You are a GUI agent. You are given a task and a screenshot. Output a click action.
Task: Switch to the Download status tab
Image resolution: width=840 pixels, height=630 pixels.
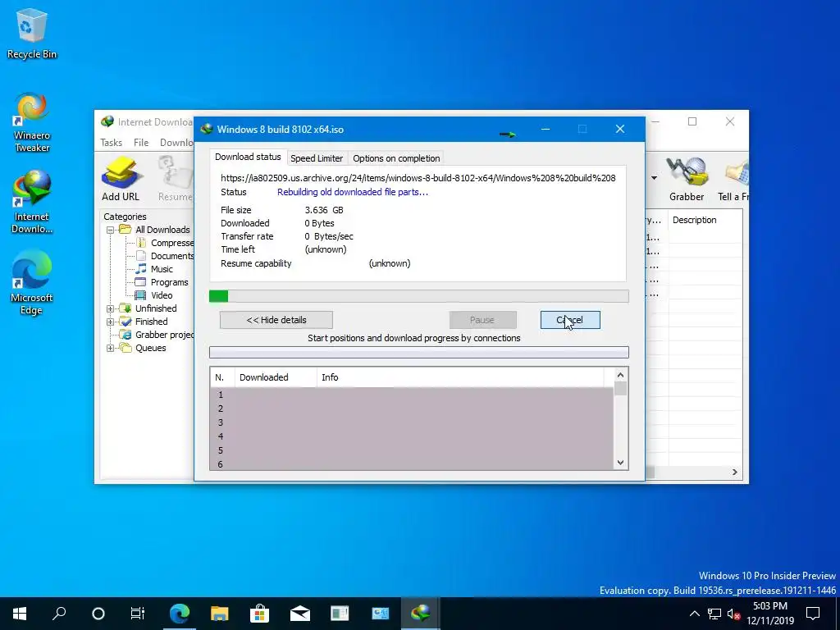pos(248,157)
